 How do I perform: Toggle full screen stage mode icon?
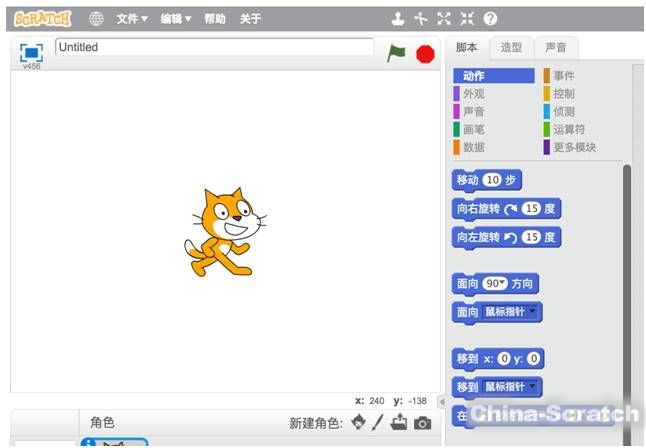(32, 52)
